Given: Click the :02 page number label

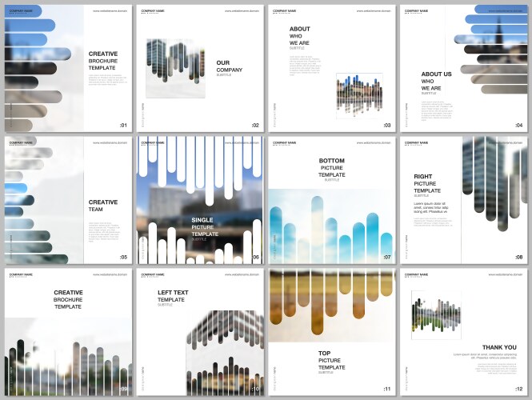Looking at the screenshot, I should (x=255, y=126).
